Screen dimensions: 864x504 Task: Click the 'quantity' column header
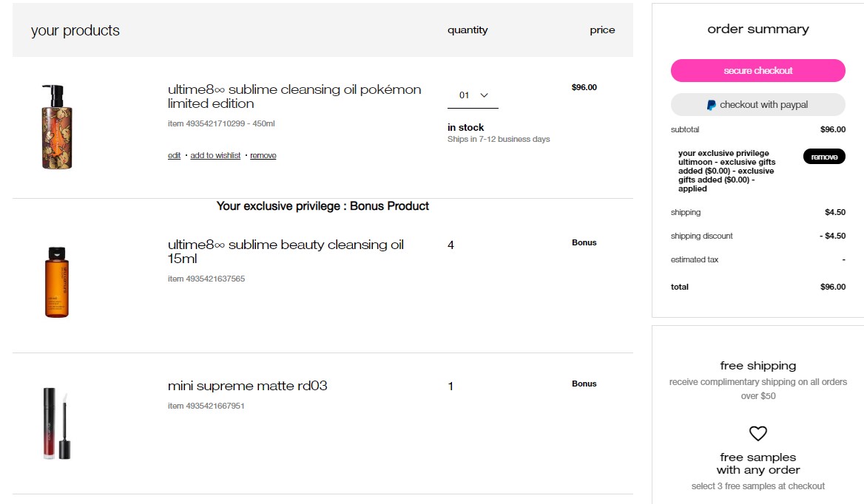tap(468, 30)
